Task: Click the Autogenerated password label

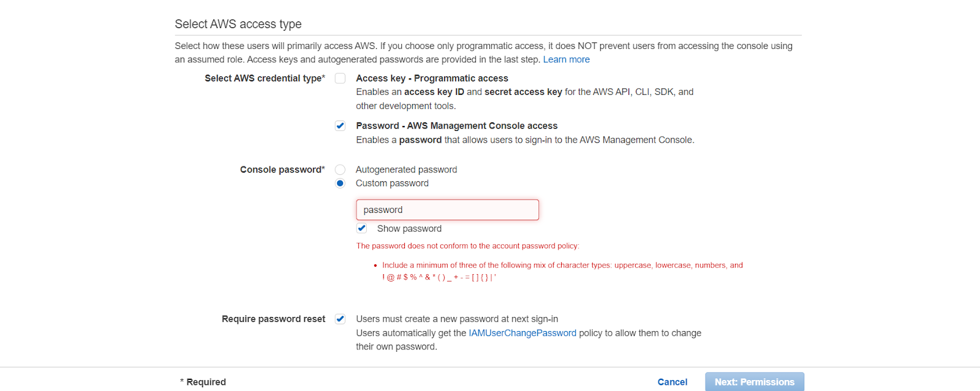Action: [x=406, y=169]
